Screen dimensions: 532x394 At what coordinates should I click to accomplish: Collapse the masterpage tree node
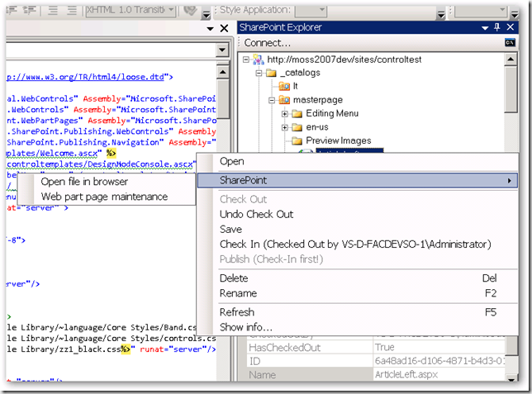coord(272,100)
